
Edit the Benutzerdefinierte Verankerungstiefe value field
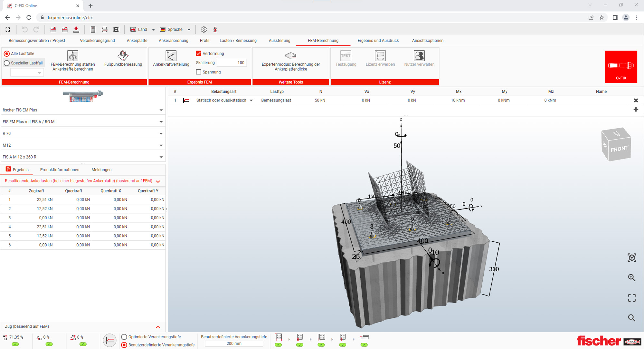[234, 344]
